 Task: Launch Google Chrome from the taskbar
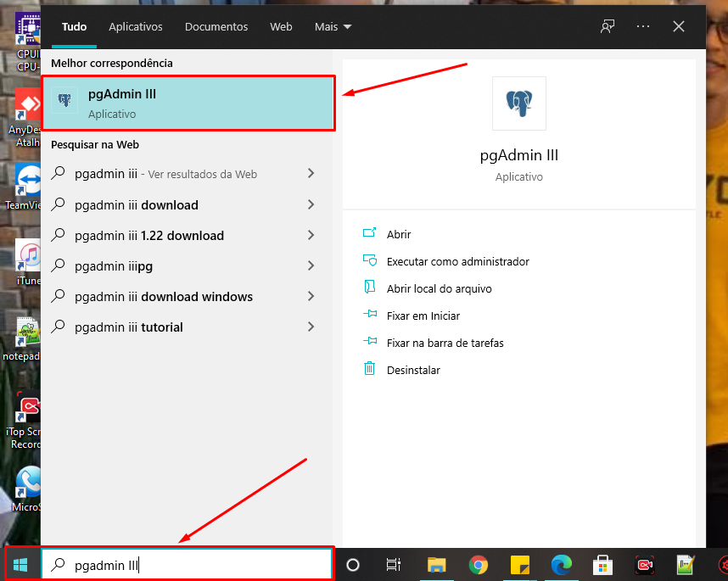pyautogui.click(x=479, y=564)
